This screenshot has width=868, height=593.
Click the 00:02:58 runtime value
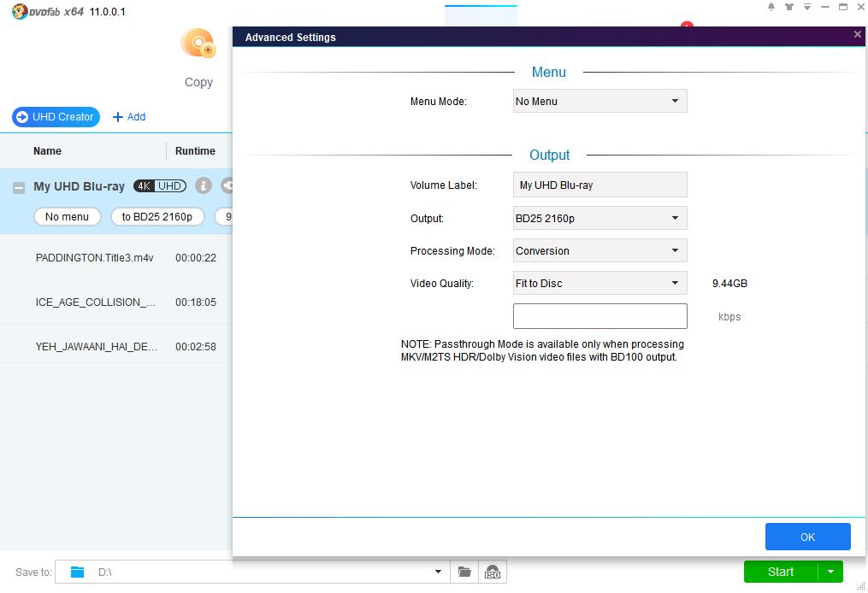point(196,347)
